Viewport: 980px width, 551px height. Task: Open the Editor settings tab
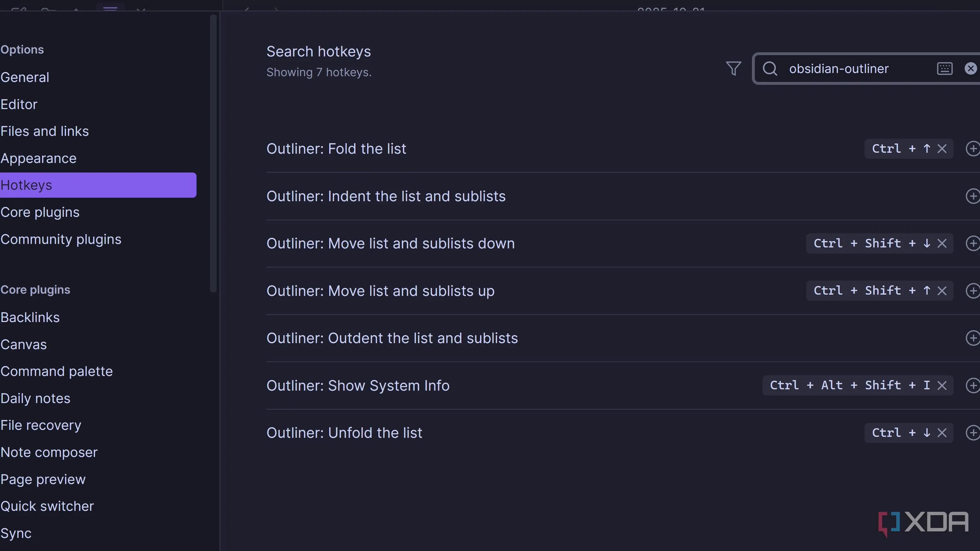tap(19, 104)
